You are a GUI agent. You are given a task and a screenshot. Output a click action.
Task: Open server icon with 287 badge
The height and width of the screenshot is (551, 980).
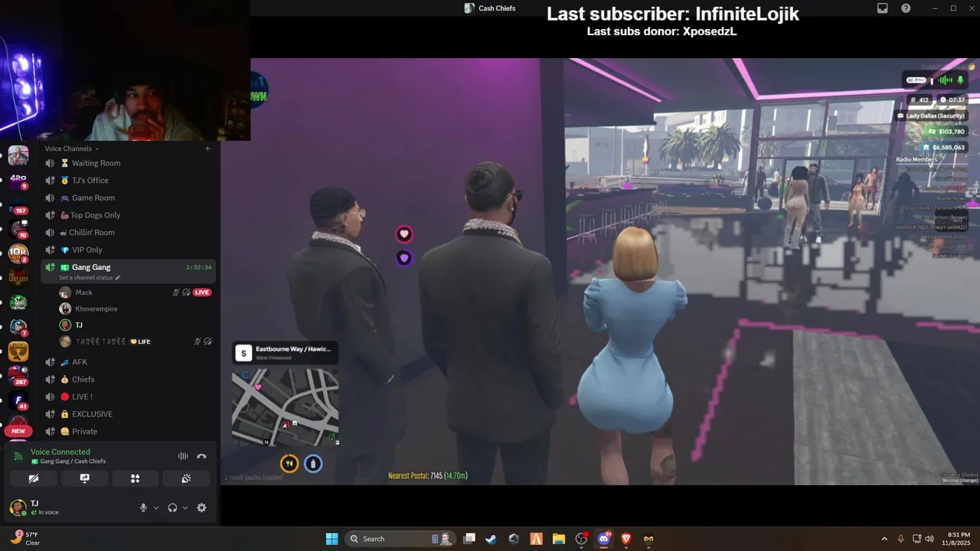[x=18, y=376]
